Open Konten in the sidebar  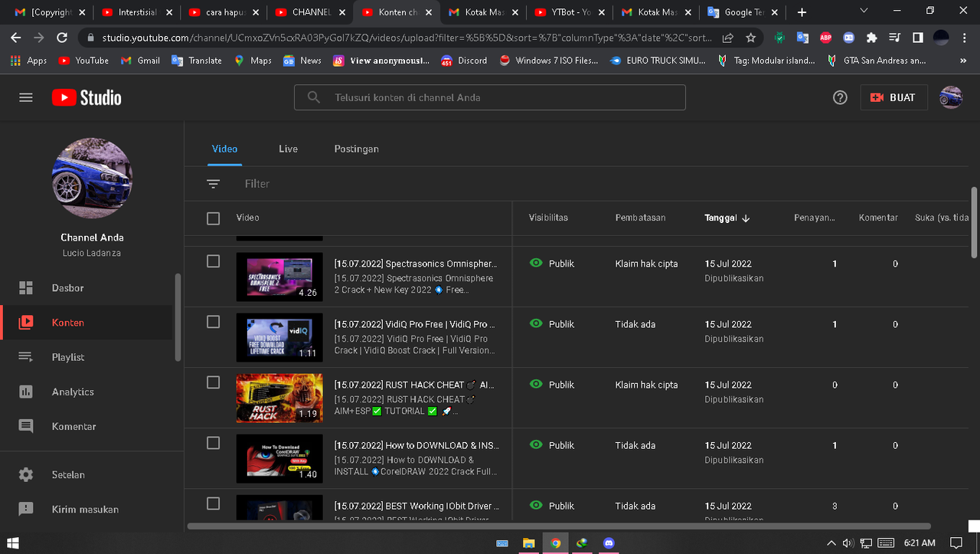(x=87, y=323)
